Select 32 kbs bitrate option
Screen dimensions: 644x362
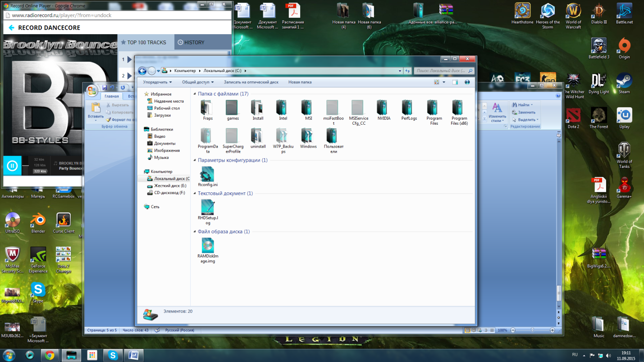(39, 159)
